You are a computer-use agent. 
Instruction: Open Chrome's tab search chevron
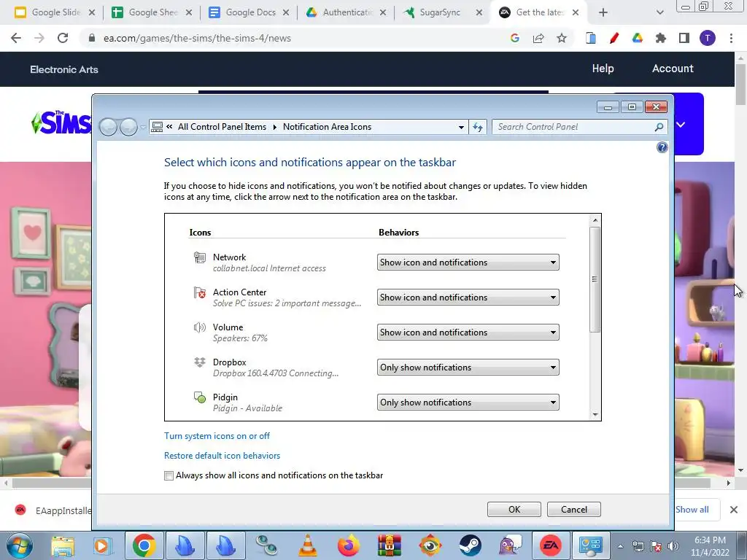click(659, 12)
